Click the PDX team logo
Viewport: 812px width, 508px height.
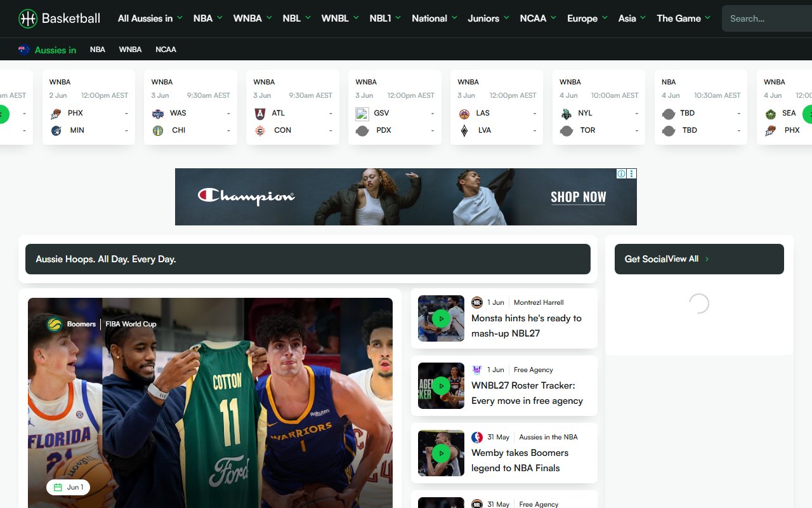pos(362,131)
